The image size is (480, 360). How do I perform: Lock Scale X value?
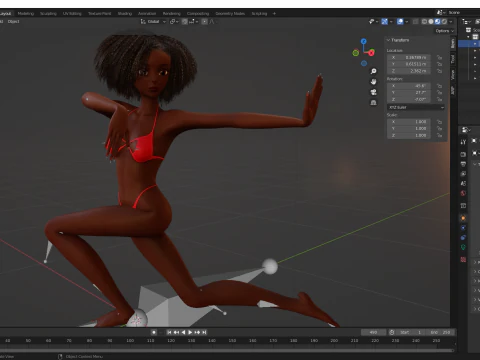(x=439, y=122)
